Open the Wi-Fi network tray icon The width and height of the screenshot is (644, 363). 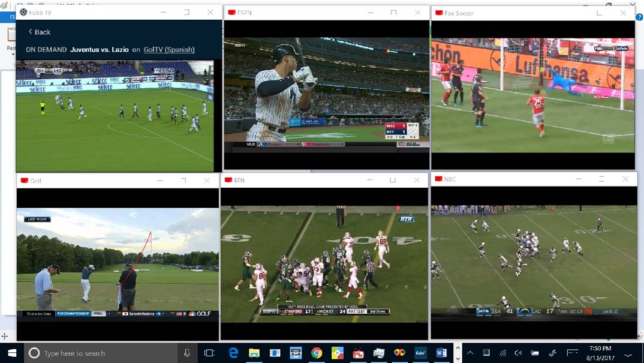click(x=502, y=353)
